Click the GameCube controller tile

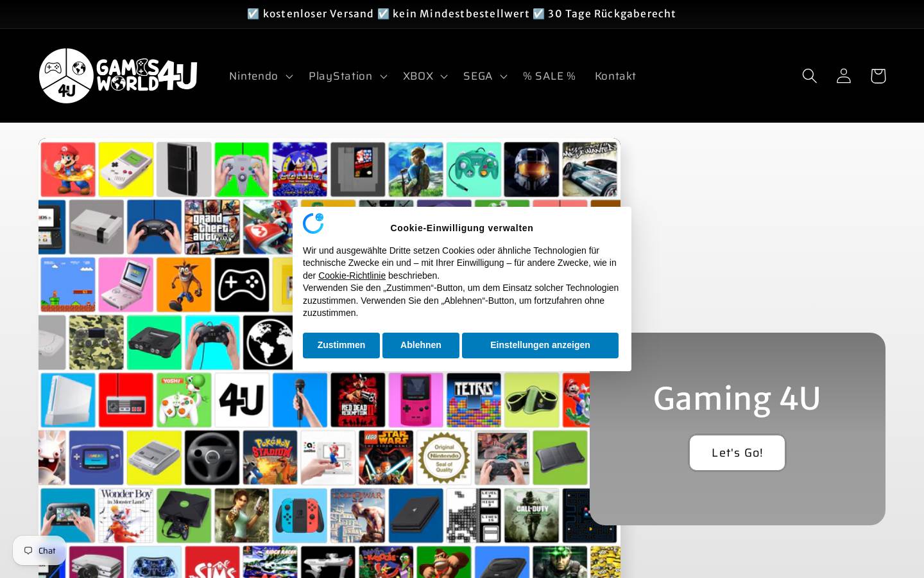474,170
